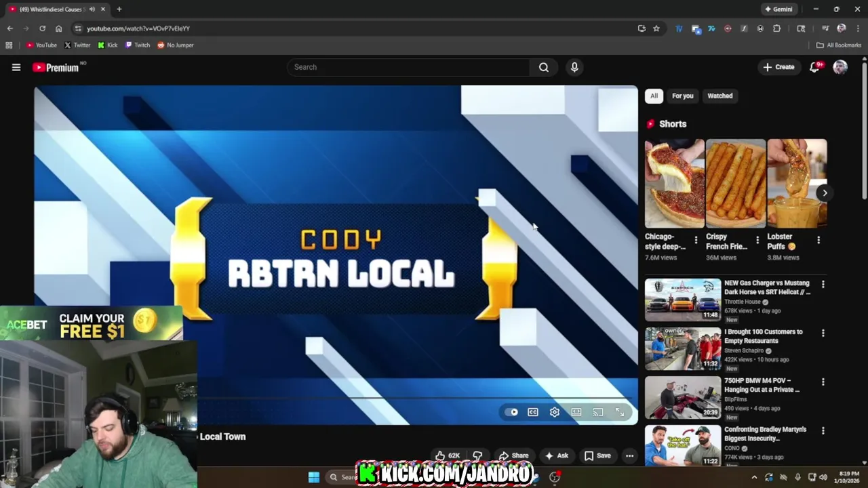
Task: Open options for Crispy French Fries Short
Action: (x=757, y=240)
